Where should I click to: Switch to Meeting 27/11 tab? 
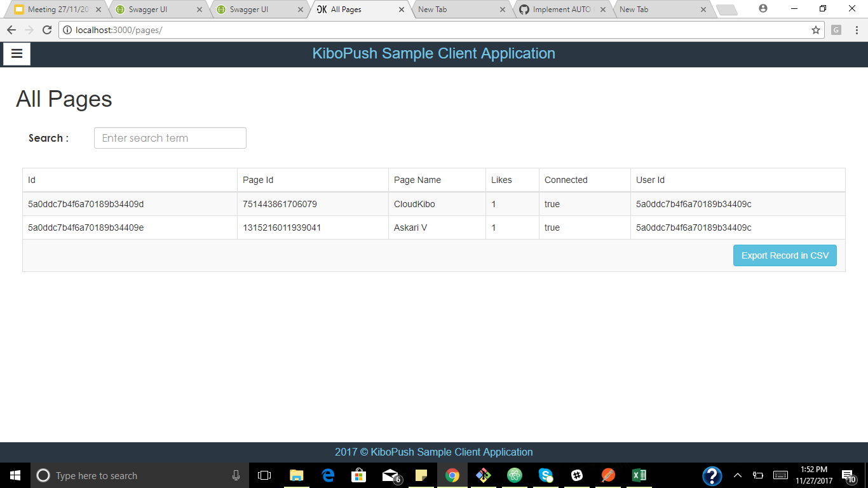pos(58,10)
